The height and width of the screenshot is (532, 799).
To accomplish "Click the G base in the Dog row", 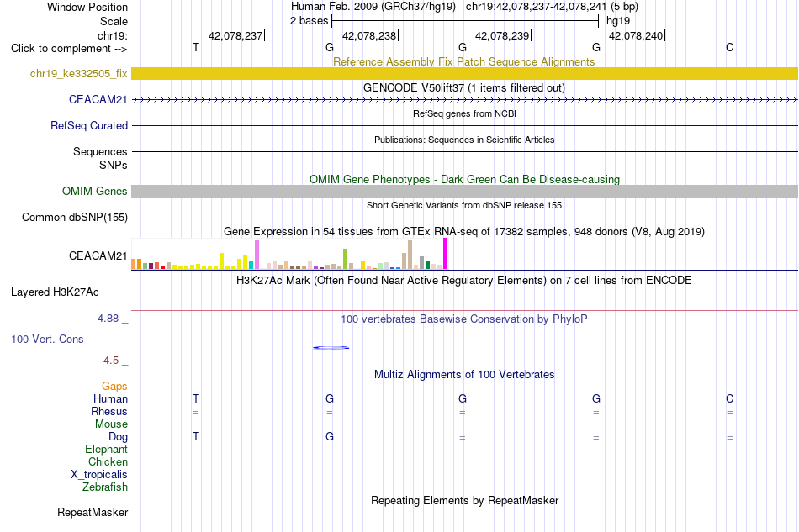I will click(x=330, y=436).
